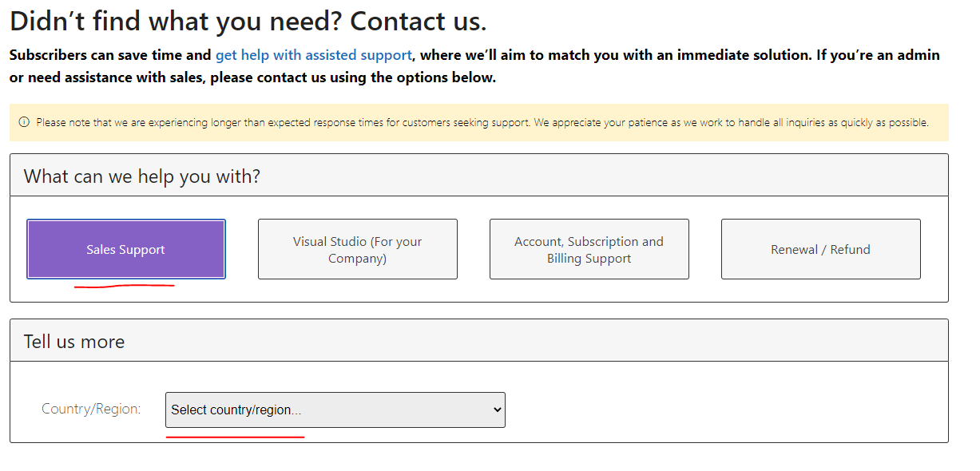Viewport: 980px width, 471px height.
Task: Click the chevron arrow of the country dropdown
Action: pos(497,410)
